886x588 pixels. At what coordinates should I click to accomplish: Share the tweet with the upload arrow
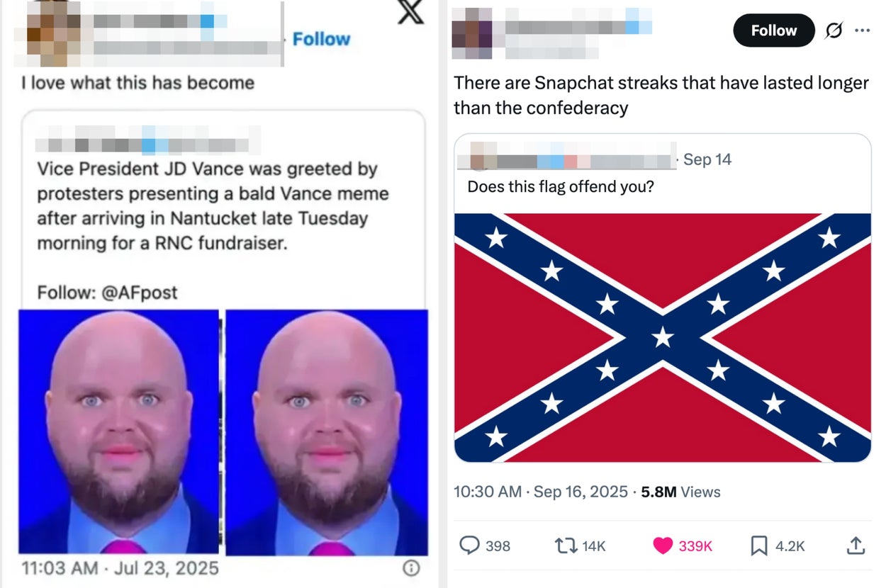click(856, 545)
